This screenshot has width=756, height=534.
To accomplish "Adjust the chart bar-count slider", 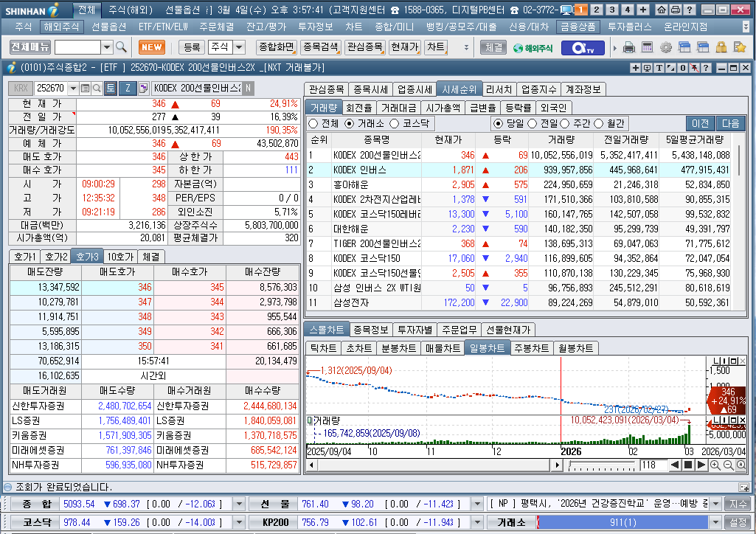I will (x=602, y=465).
